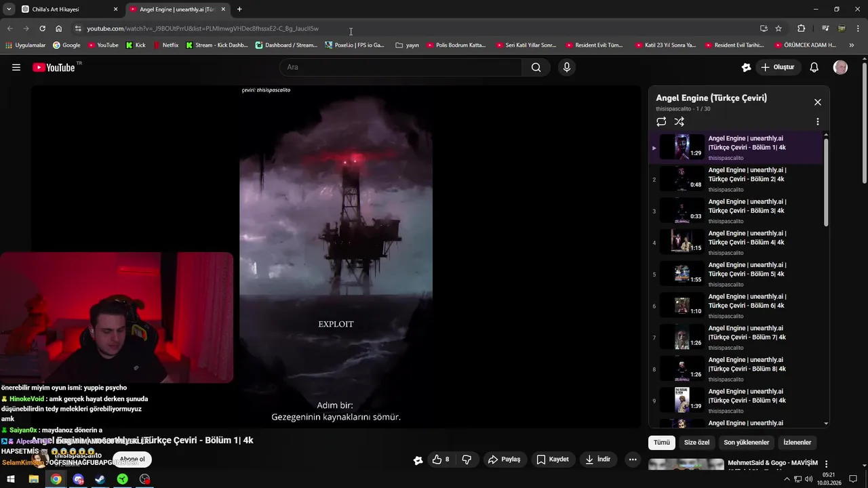This screenshot has height=488, width=868.
Task: Go back in browser history
Action: pos(9,28)
